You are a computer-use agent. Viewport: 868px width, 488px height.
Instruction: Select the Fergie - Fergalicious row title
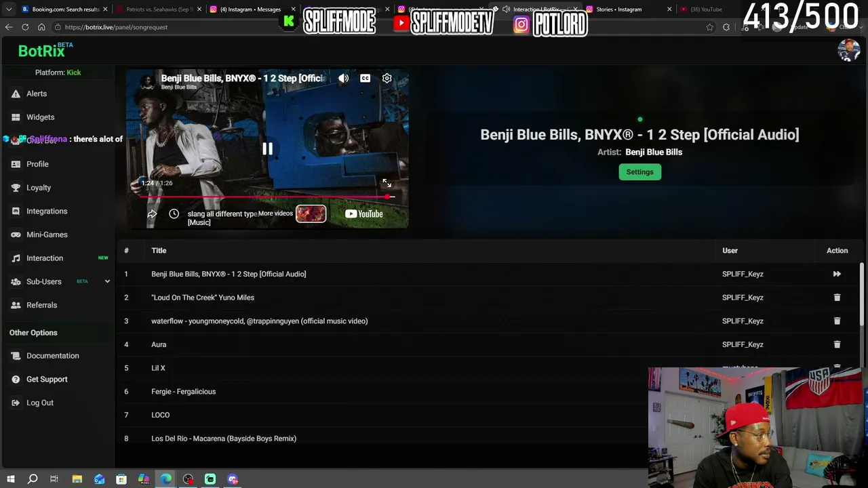click(x=183, y=392)
